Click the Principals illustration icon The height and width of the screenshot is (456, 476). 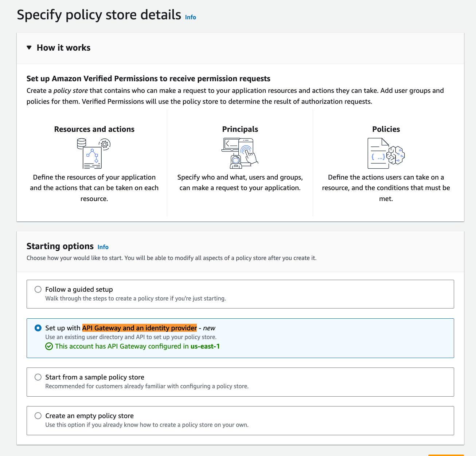click(x=240, y=153)
